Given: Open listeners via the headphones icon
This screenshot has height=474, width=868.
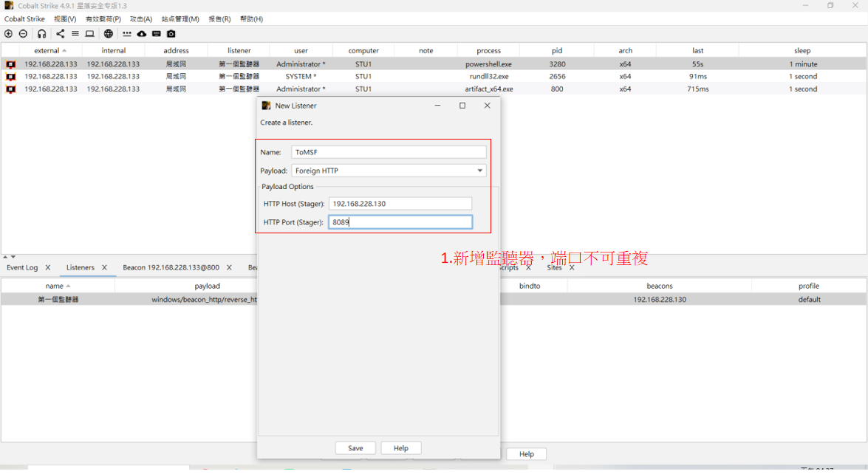Looking at the screenshot, I should [x=41, y=34].
